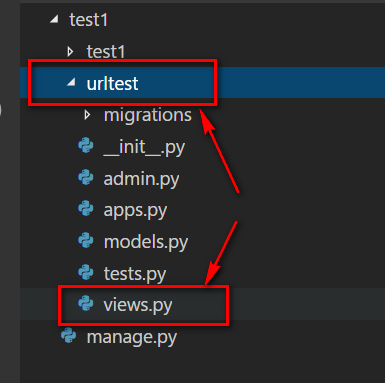This screenshot has height=383, width=385.
Task: Click the Python icon beside __init__.py
Action: point(86,146)
